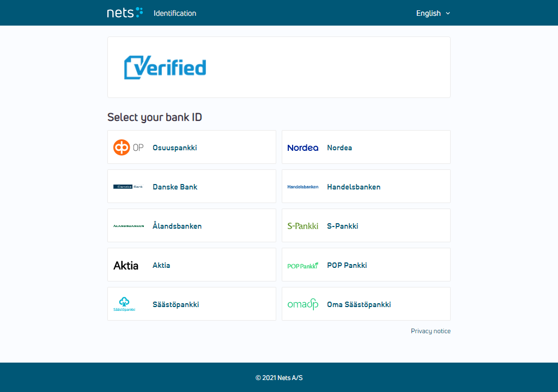
Task: Click the omasp logo
Action: click(x=303, y=304)
